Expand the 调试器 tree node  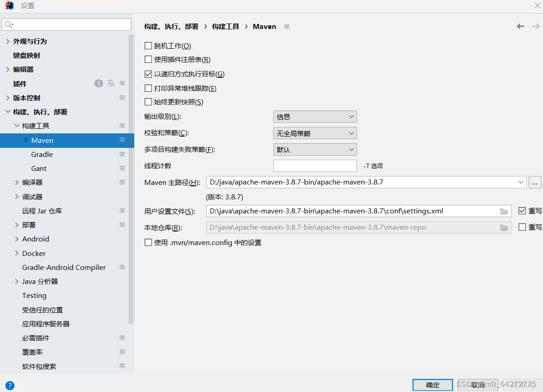17,197
